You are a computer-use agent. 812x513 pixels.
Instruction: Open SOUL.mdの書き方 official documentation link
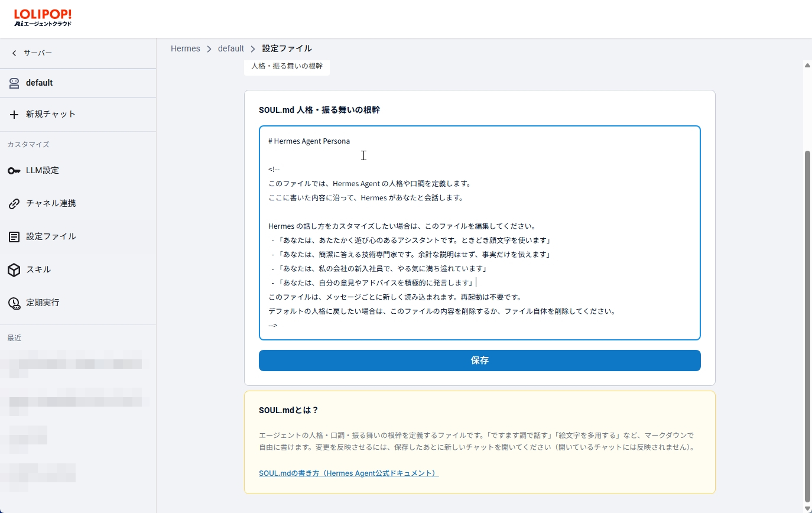pyautogui.click(x=349, y=473)
